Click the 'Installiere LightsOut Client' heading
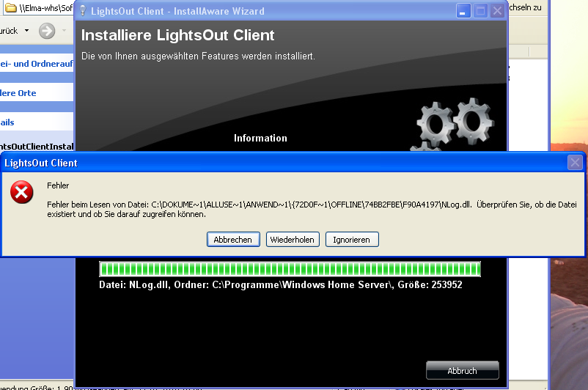Viewport: 588px width, 390px height. click(177, 35)
